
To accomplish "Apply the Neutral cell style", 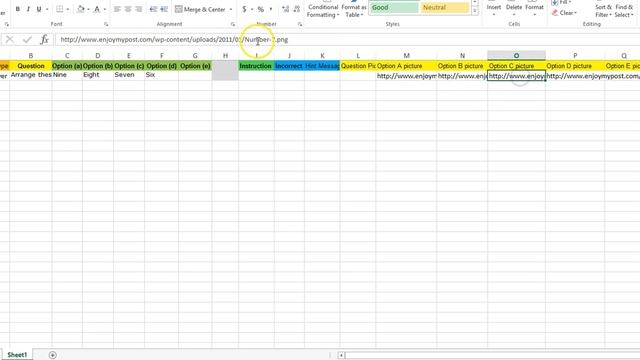I will [445, 7].
